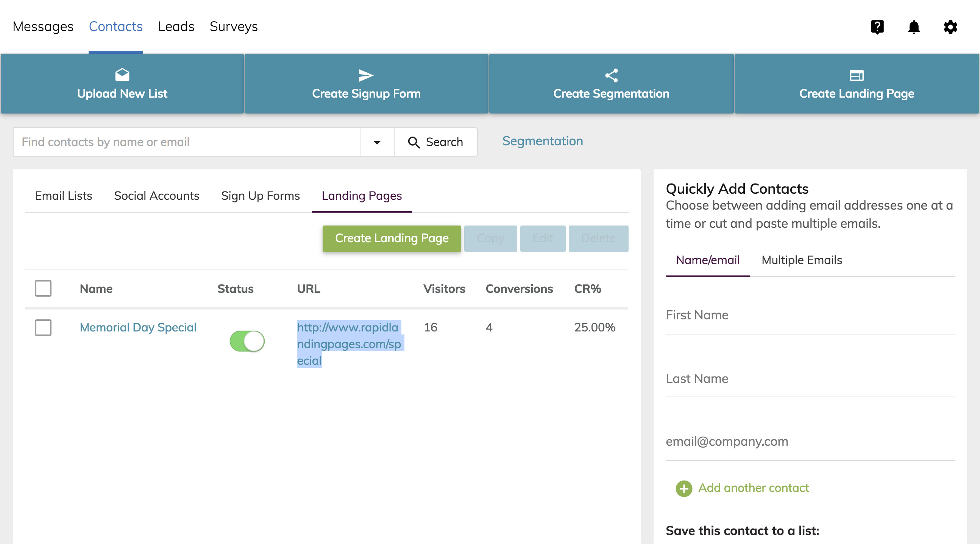Click the green plus circle icon
980x546 pixels.
click(684, 488)
